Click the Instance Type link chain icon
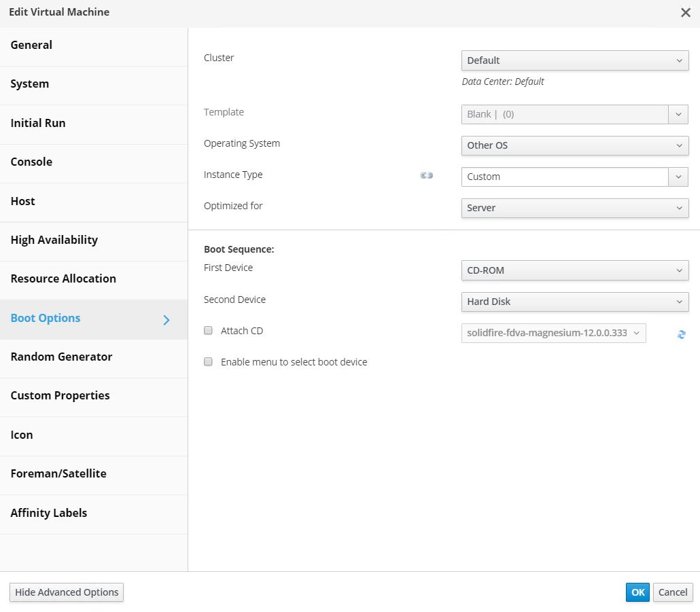The width and height of the screenshot is (700, 612). (426, 175)
